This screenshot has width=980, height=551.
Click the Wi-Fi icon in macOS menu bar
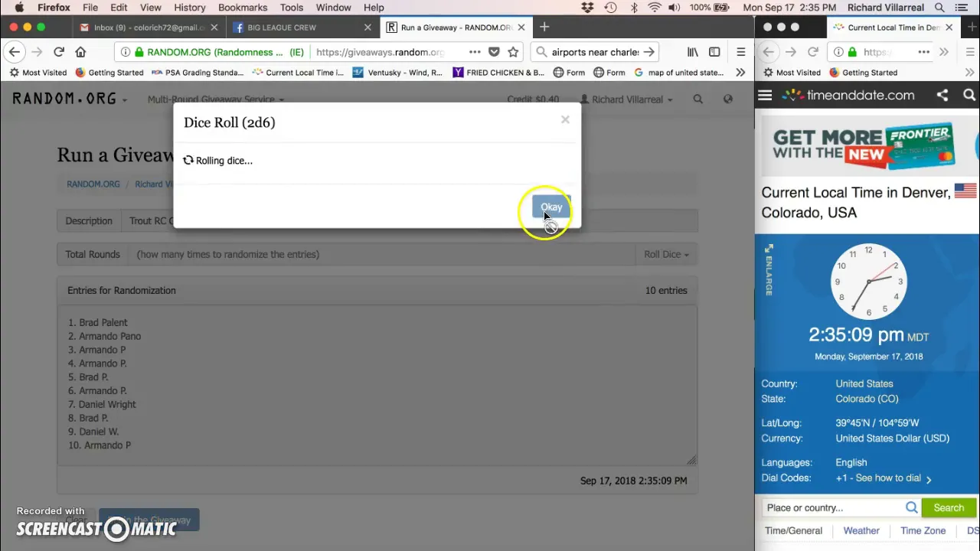pos(655,8)
